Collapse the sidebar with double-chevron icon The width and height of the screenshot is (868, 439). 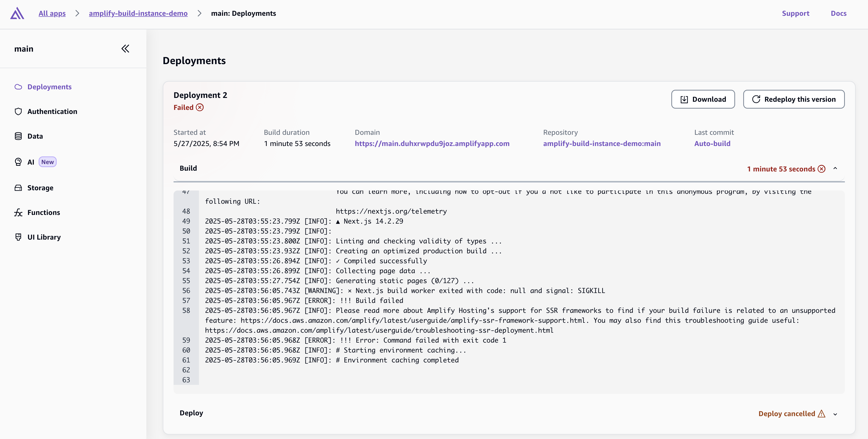[125, 49]
